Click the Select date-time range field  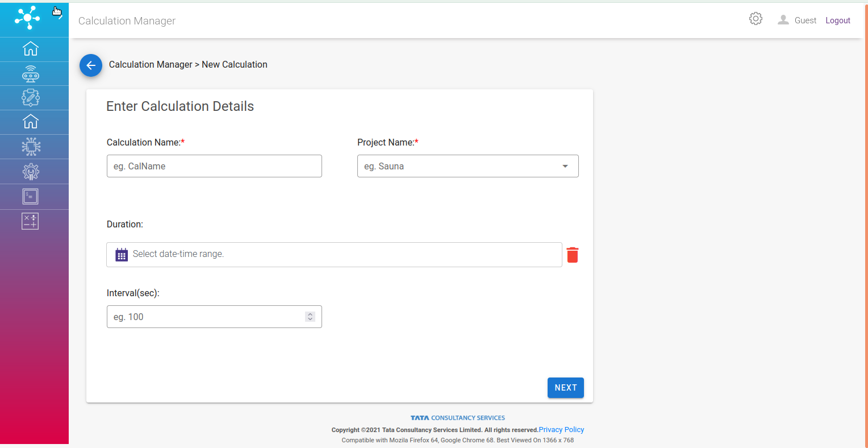coord(334,255)
